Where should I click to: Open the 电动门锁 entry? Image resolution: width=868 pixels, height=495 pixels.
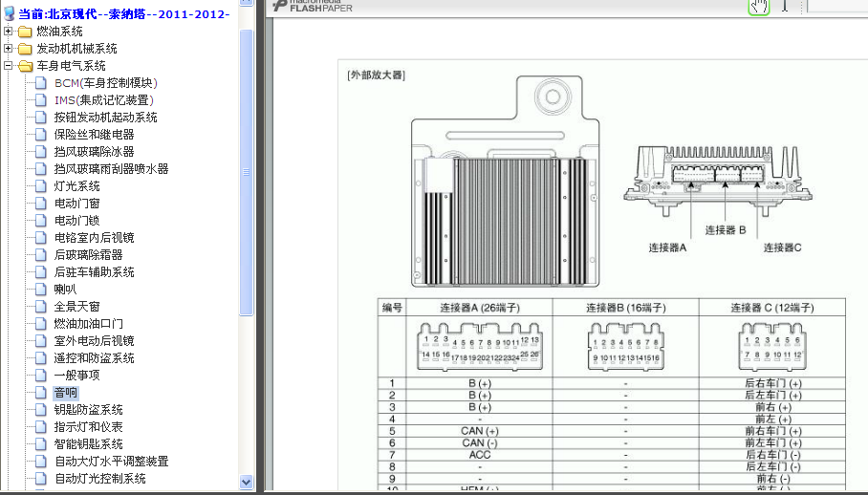pyautogui.click(x=76, y=220)
